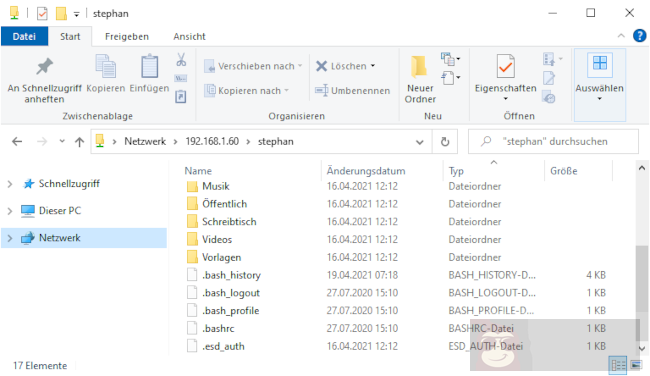Go back with the left arrow
Viewport: 650px width, 376px height.
[17, 142]
